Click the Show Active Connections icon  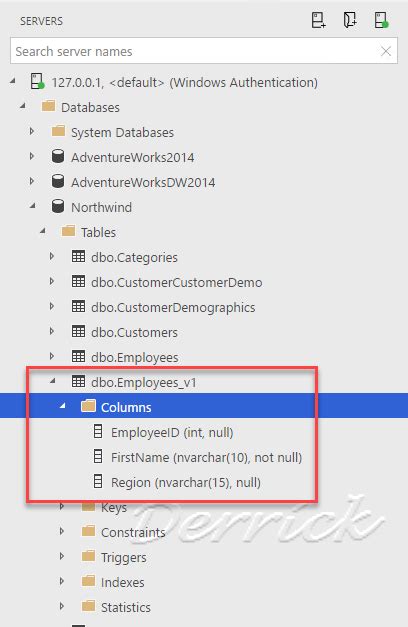pos(381,20)
